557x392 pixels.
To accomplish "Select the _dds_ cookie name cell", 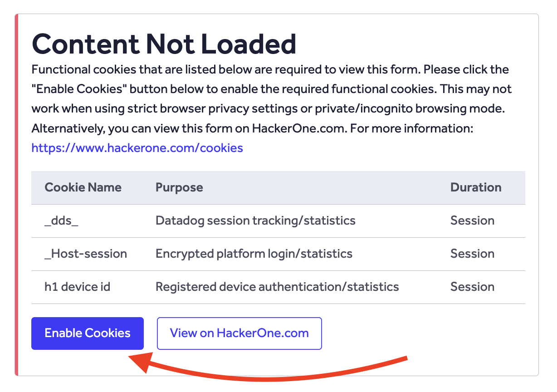I will point(61,221).
